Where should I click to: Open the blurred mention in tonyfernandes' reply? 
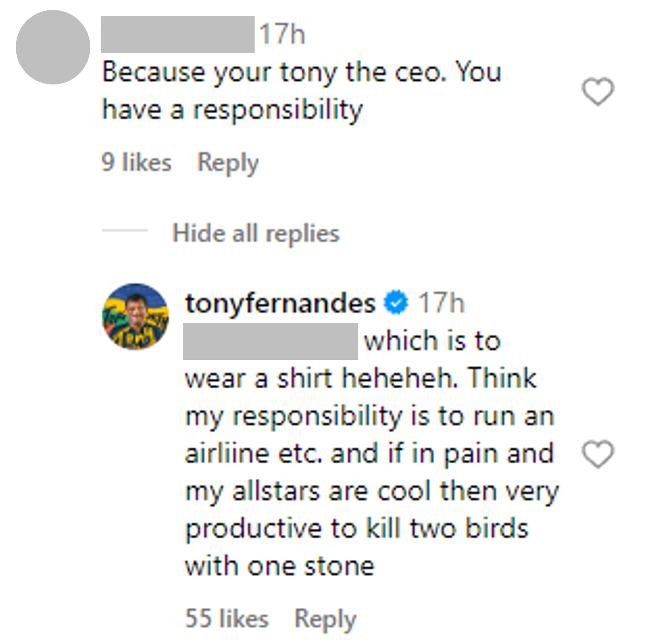pyautogui.click(x=270, y=341)
